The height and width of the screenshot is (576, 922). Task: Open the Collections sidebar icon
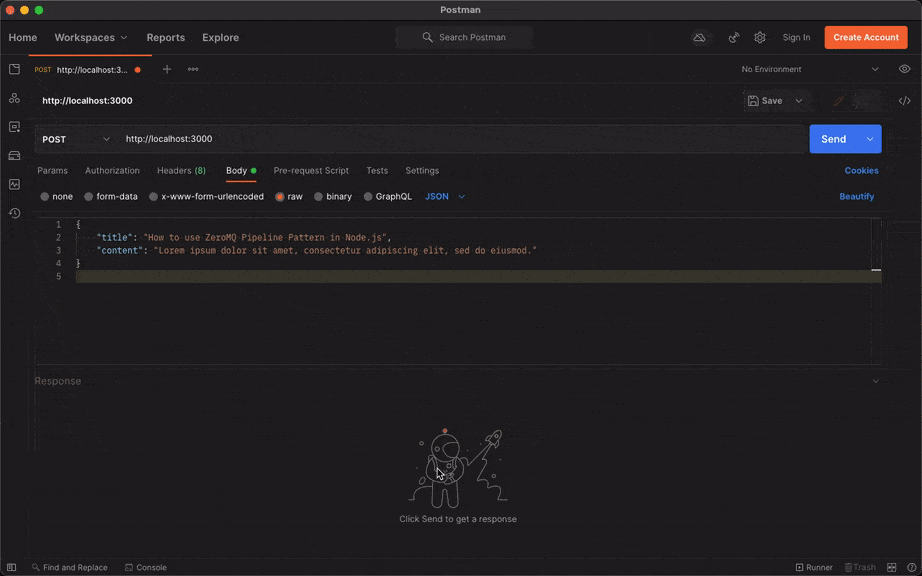(14, 69)
